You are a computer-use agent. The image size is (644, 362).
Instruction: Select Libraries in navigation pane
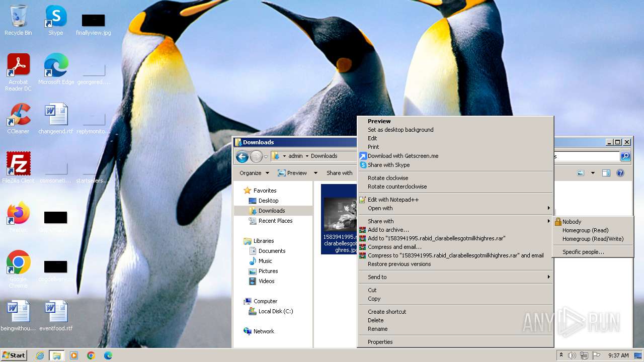pyautogui.click(x=264, y=241)
